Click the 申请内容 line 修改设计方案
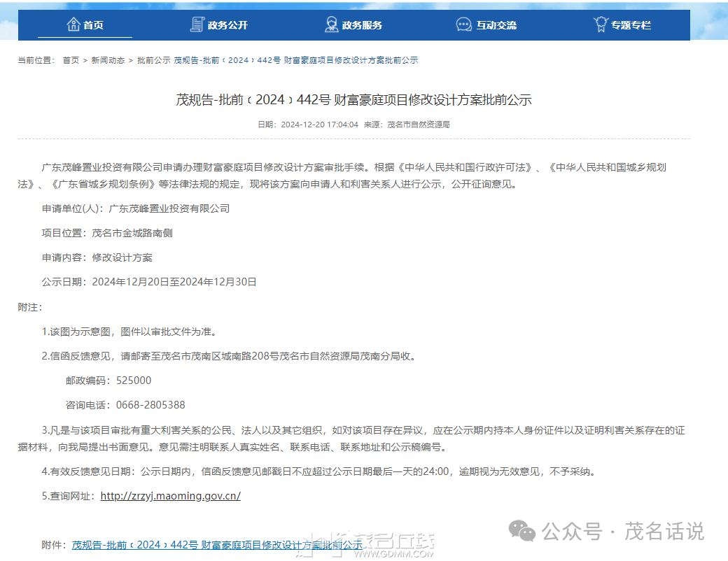The height and width of the screenshot is (561, 728). pos(97,257)
